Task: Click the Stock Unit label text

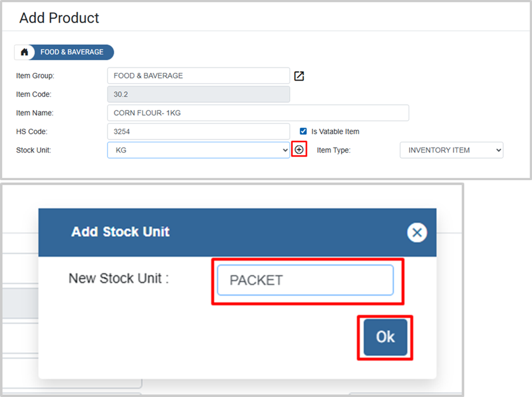Action: click(33, 150)
